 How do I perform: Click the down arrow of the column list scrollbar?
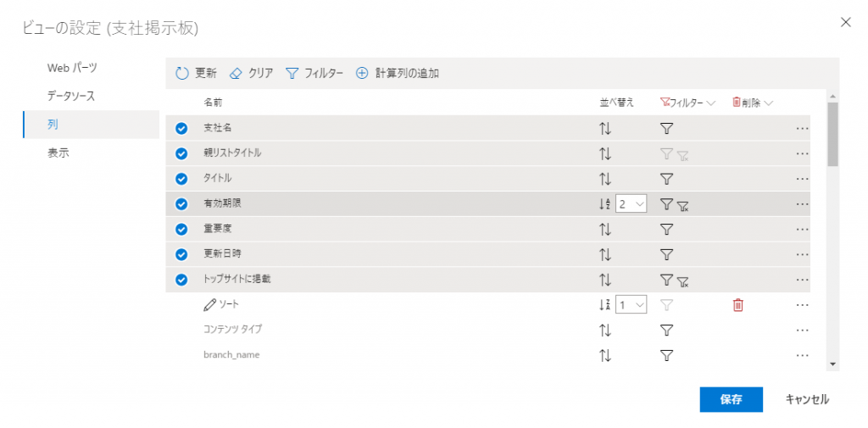(x=832, y=364)
